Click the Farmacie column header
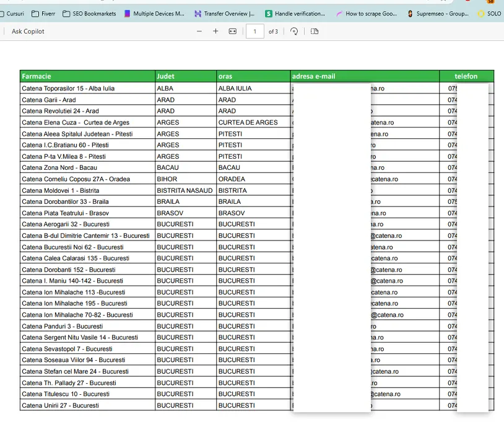The width and height of the screenshot is (504, 424). point(37,76)
